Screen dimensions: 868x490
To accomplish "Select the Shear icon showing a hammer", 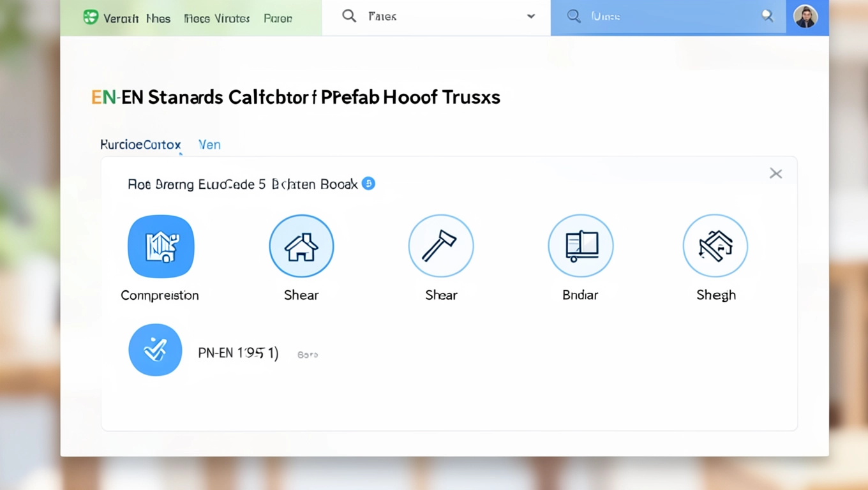I will coord(441,246).
